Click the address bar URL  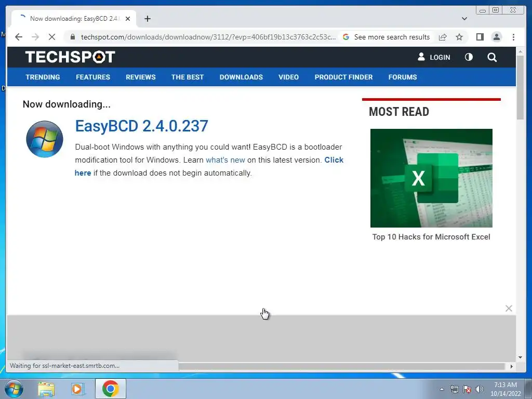tap(208, 37)
